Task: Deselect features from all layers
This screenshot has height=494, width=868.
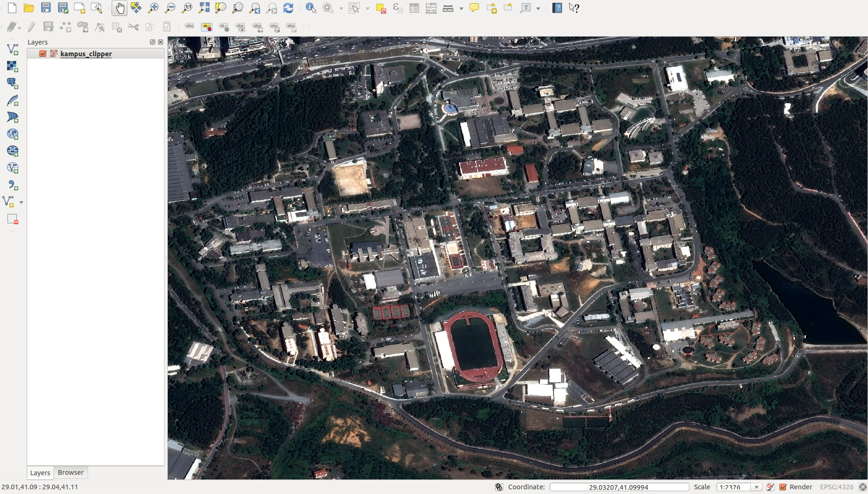Action: pos(381,8)
